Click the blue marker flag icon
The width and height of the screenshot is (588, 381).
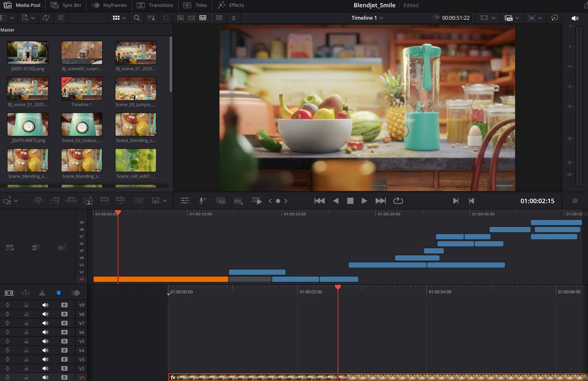59,293
